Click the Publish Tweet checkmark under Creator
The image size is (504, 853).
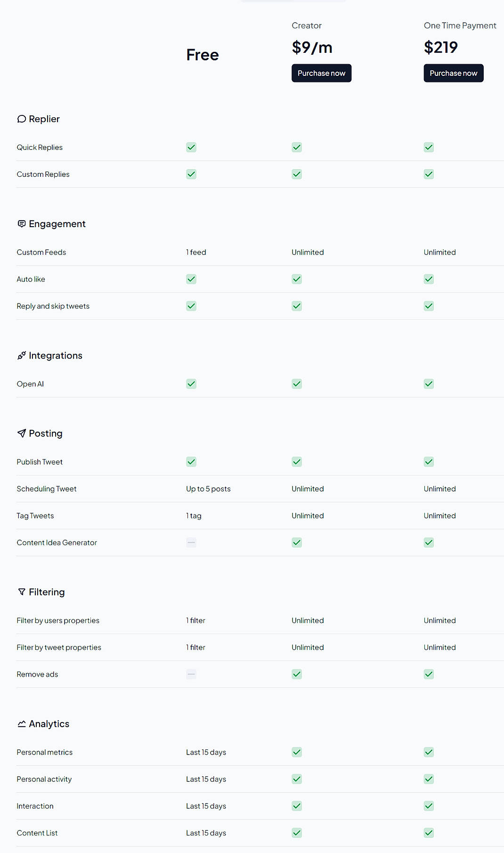tap(297, 462)
